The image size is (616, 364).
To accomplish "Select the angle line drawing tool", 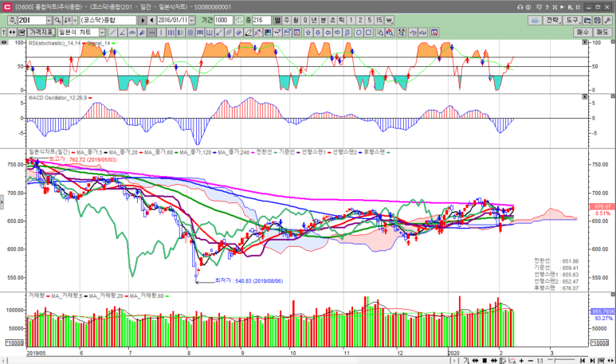I will 122,33.
